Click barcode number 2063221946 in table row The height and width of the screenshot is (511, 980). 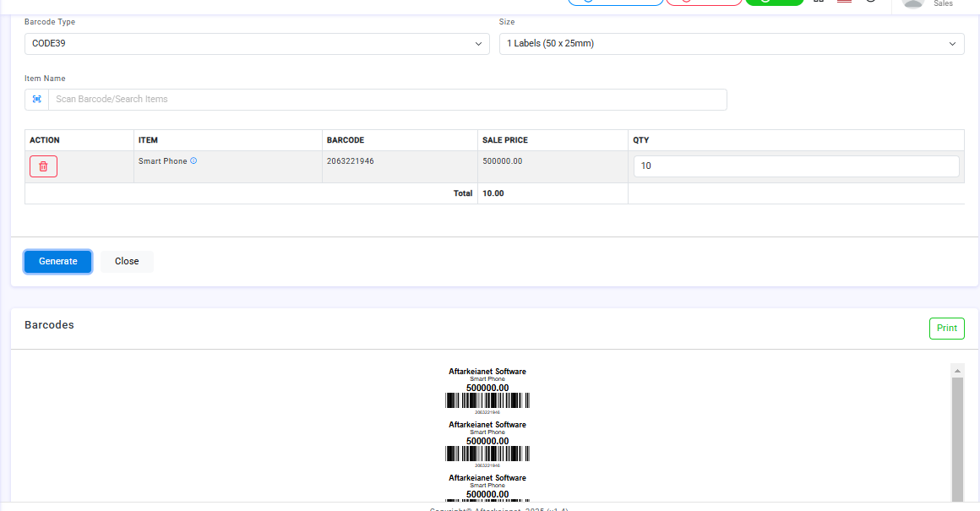coord(350,161)
